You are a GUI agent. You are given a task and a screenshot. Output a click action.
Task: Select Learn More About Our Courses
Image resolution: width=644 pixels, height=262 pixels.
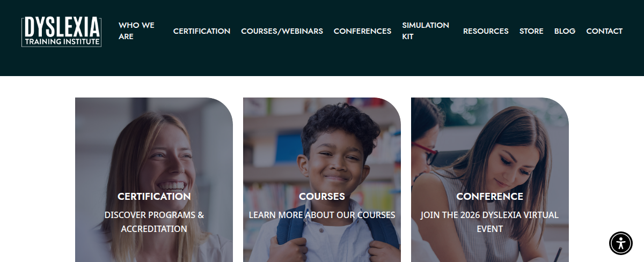(x=322, y=215)
